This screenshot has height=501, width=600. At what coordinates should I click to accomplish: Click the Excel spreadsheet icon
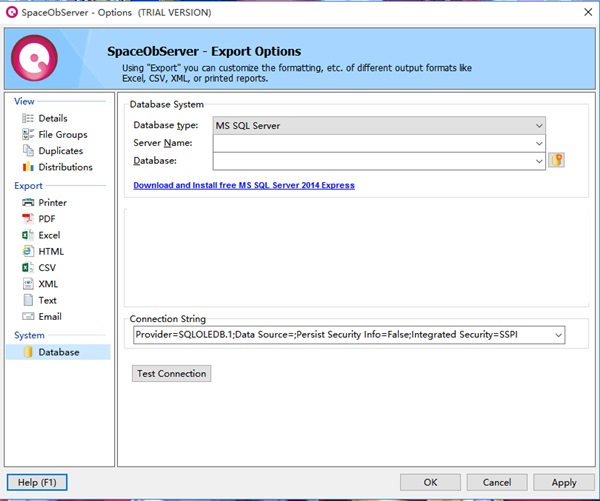[28, 235]
